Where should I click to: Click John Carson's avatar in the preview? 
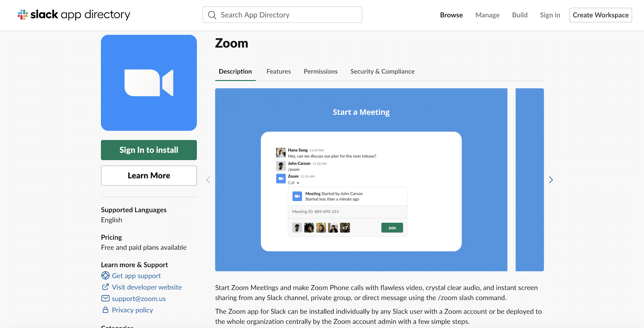[281, 166]
